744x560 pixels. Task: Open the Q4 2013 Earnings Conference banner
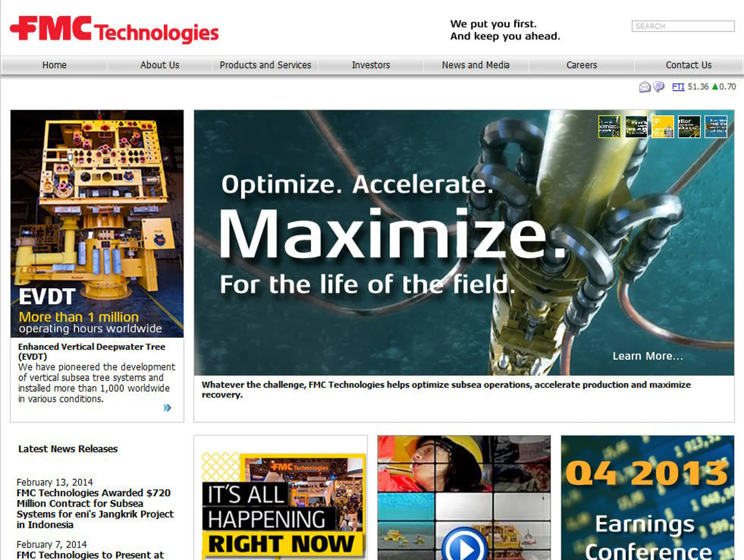click(x=648, y=498)
